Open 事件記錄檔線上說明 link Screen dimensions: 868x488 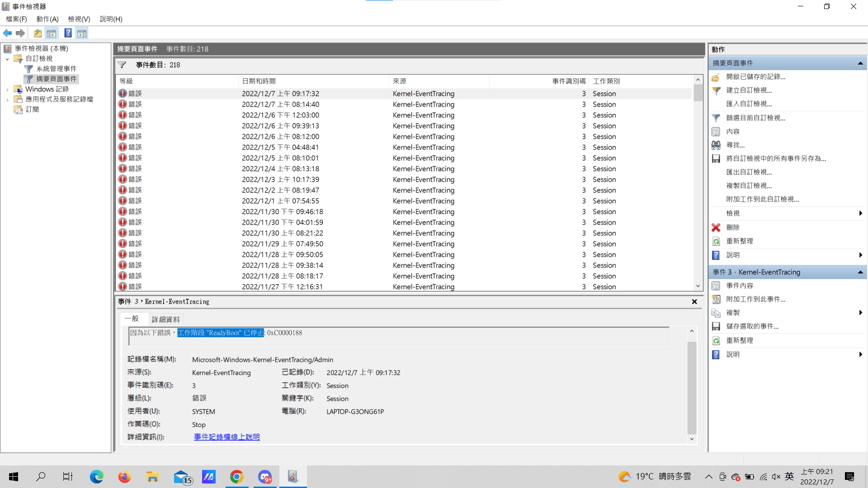226,437
